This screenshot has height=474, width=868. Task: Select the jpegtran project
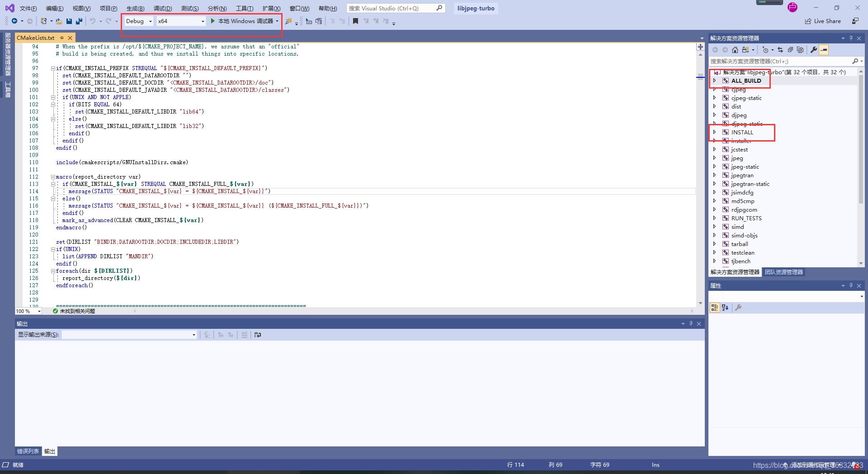tap(742, 175)
